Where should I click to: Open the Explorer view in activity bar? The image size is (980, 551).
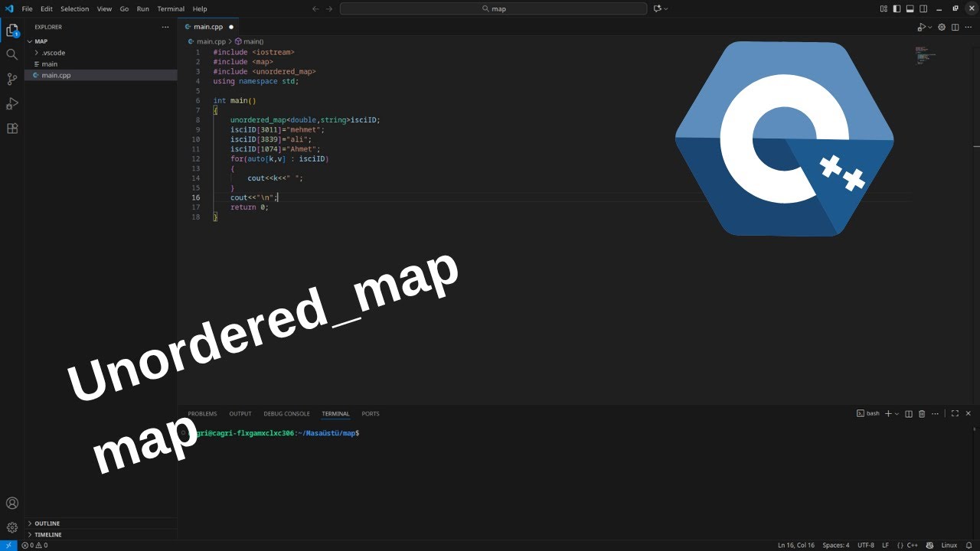pos(12,31)
